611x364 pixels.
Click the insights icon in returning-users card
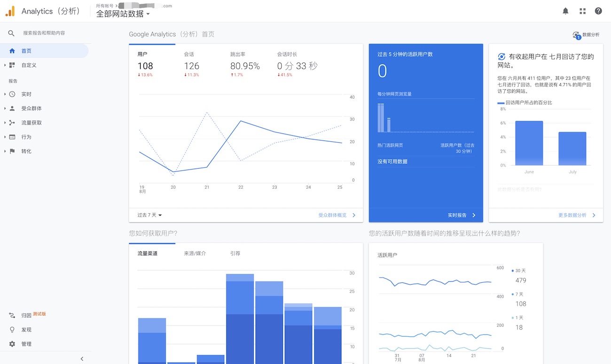click(501, 56)
